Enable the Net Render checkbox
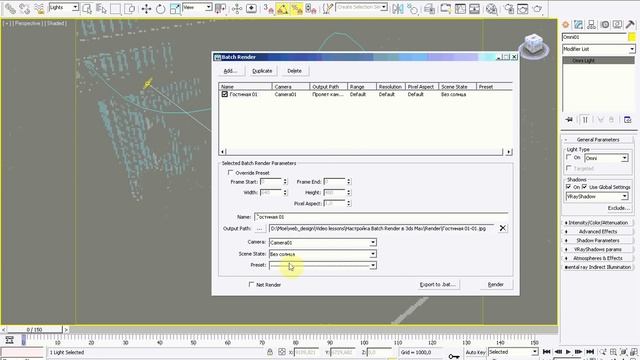Image resolution: width=640 pixels, height=360 pixels. pos(251,284)
